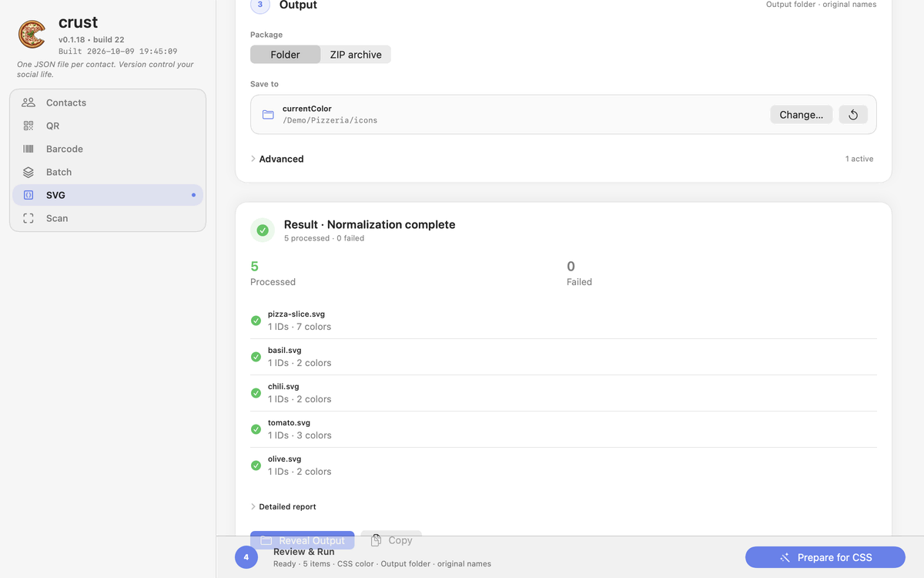Expand the Advanced section
The image size is (924, 578).
tap(277, 159)
